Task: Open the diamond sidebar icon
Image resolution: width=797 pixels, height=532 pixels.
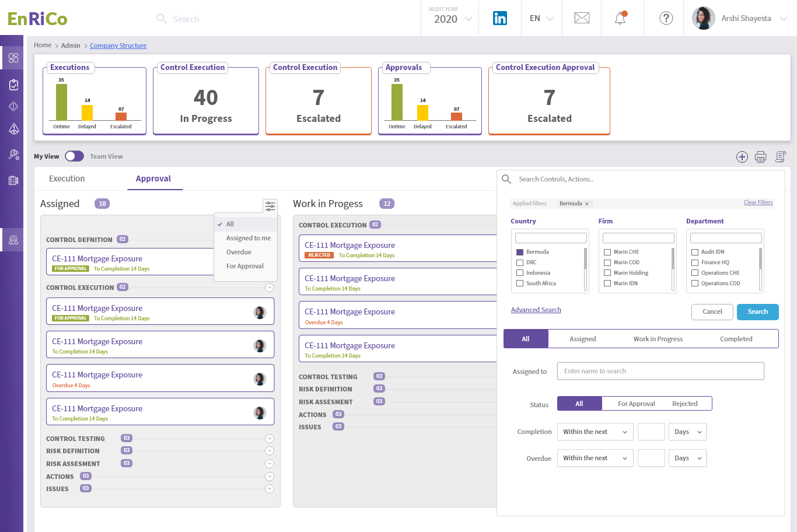Action: (13, 107)
